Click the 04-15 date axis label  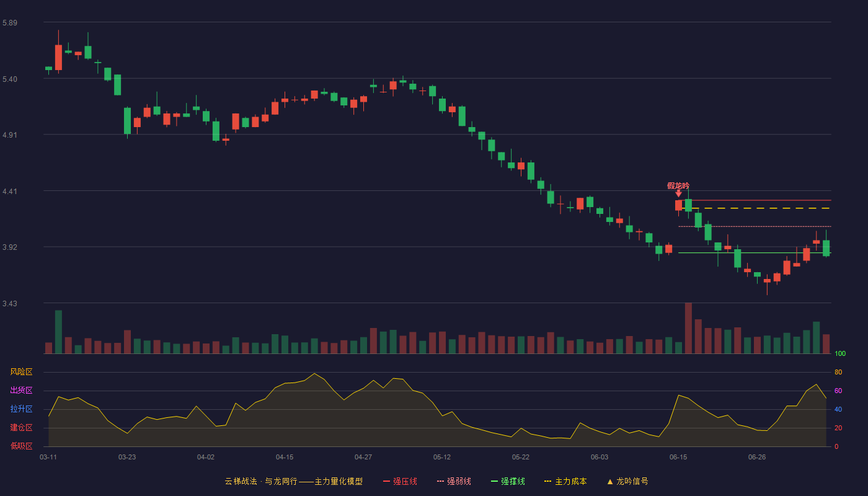(285, 457)
